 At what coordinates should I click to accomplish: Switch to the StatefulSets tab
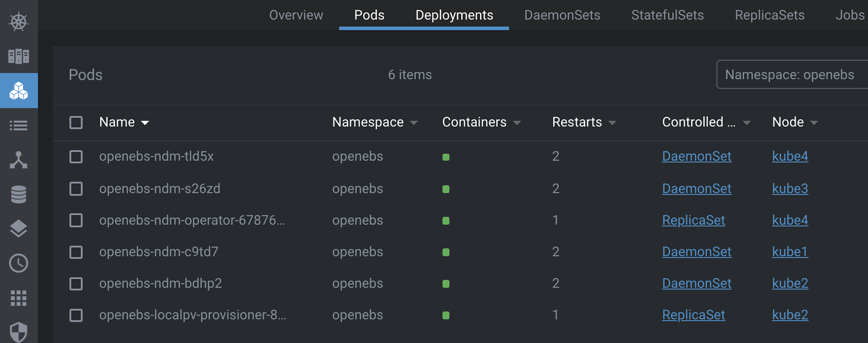[x=667, y=15]
